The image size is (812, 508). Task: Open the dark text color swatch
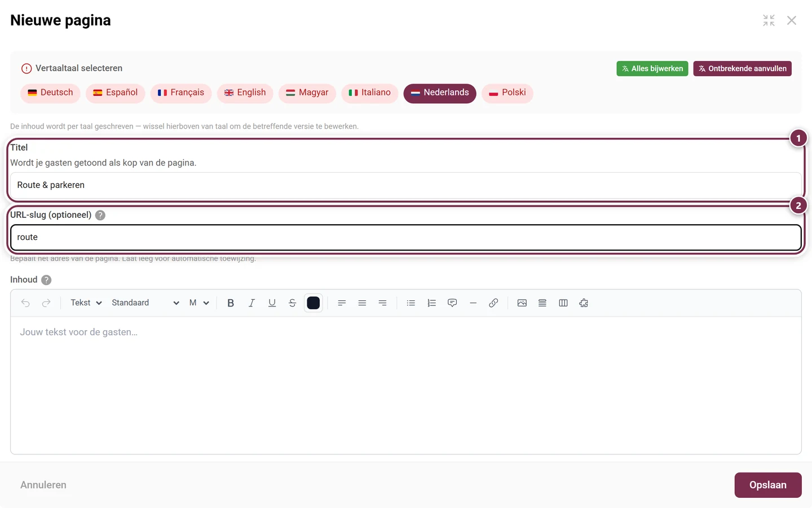(314, 303)
